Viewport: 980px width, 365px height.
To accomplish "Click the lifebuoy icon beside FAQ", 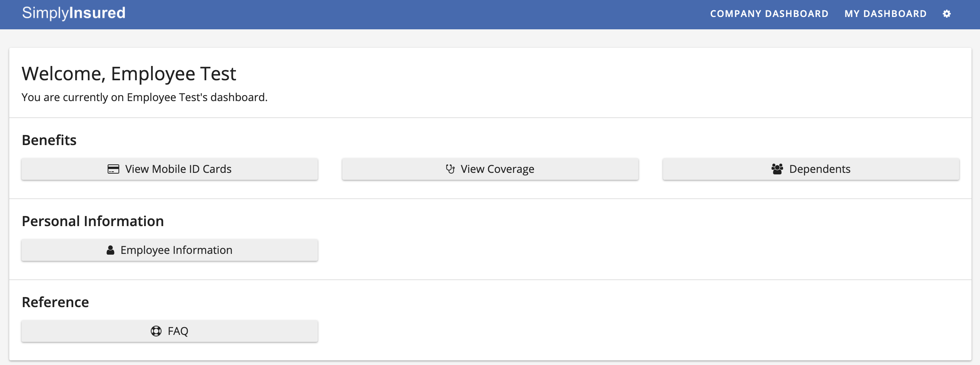I will click(x=156, y=331).
